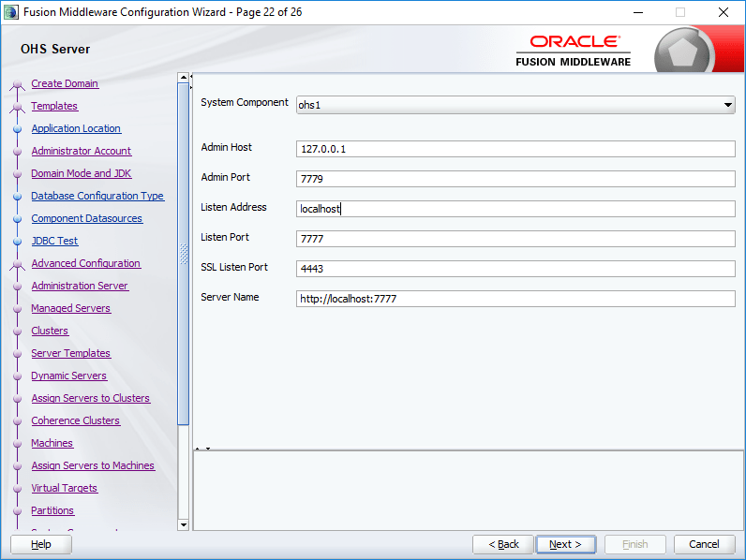The height and width of the screenshot is (560, 746).
Task: Click the navigation pane scrollbar thumb
Action: click(x=183, y=254)
